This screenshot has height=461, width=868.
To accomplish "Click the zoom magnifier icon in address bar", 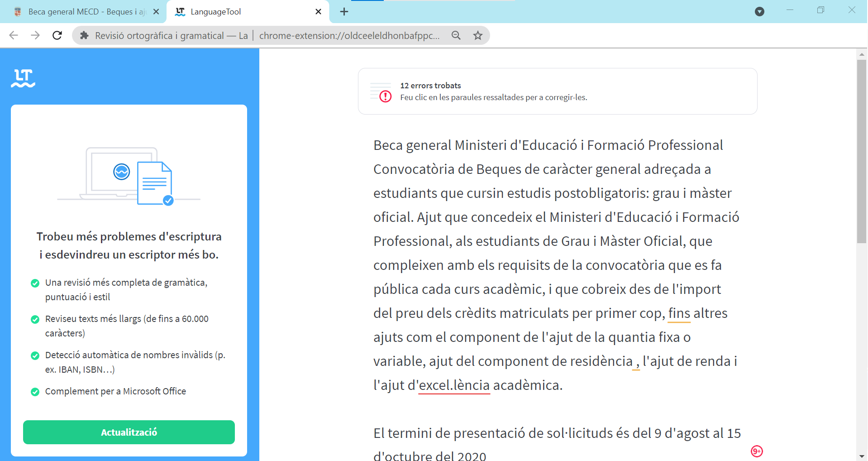I will pos(456,35).
